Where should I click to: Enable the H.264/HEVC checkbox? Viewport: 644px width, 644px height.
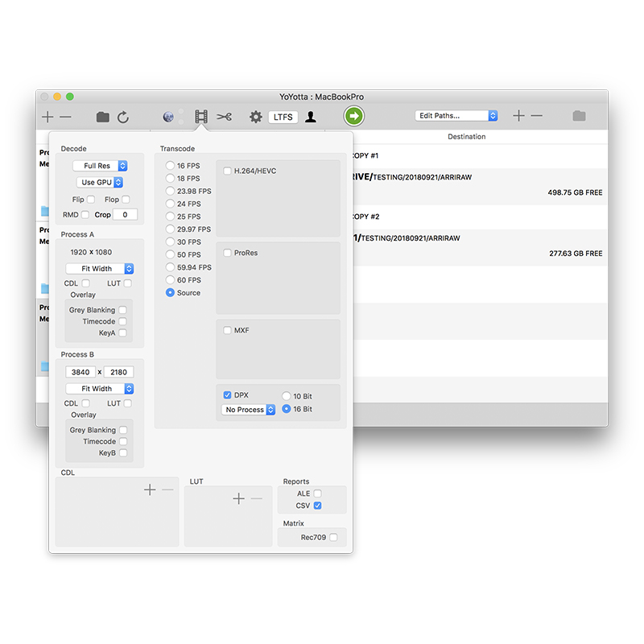click(228, 171)
